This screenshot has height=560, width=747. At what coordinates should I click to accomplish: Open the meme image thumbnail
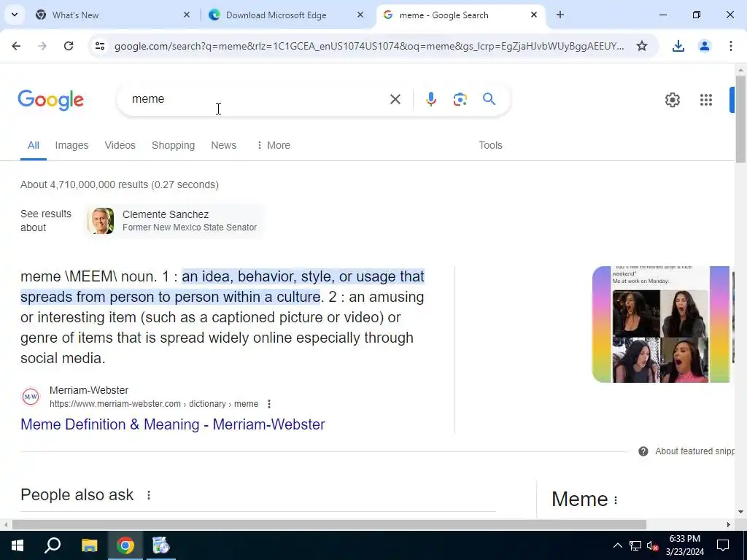660,324
